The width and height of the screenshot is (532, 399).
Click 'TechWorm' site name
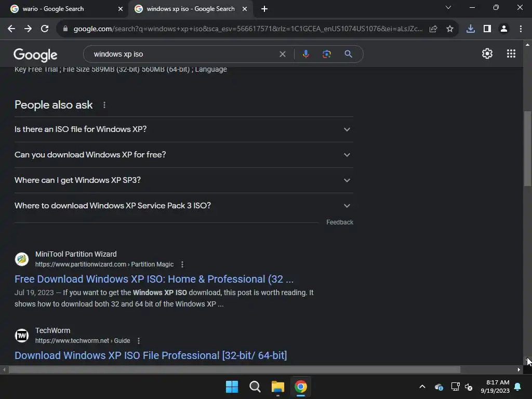[x=52, y=330]
